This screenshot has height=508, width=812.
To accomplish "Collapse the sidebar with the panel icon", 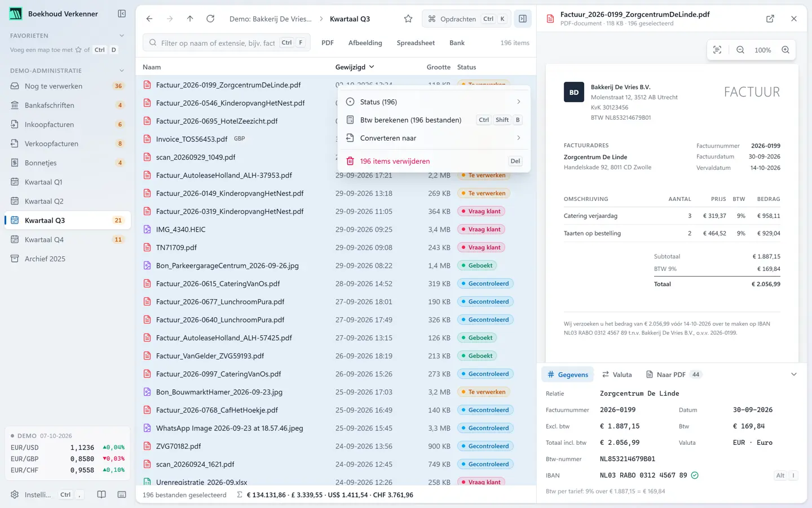I will (122, 14).
